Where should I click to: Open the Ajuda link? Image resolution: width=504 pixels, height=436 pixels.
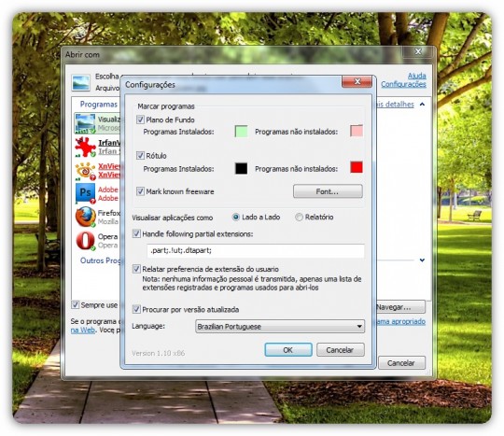coord(417,76)
